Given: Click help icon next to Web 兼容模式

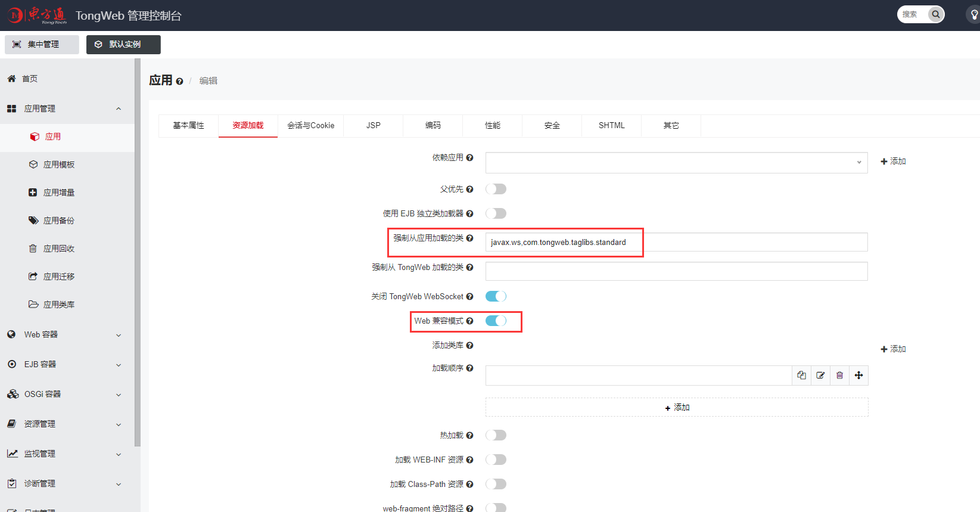Looking at the screenshot, I should (x=470, y=321).
